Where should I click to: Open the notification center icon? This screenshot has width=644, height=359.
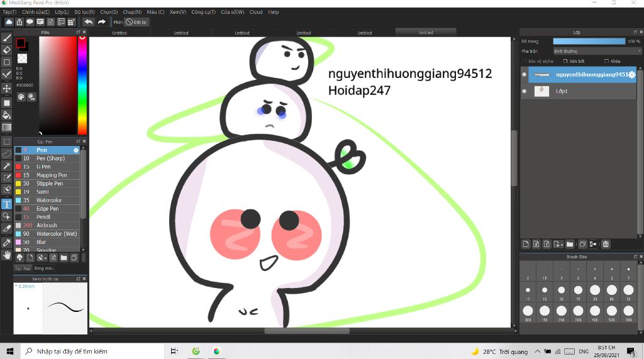coord(631,351)
